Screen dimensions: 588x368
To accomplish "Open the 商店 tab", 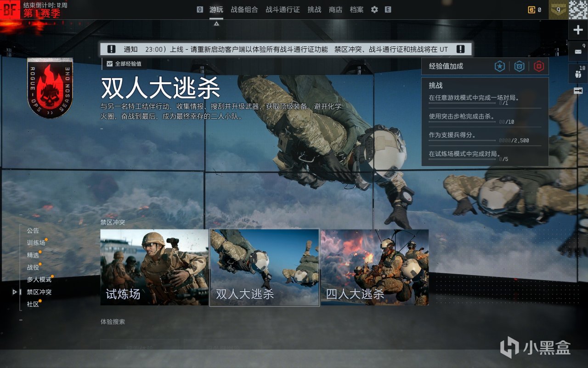I will (336, 9).
